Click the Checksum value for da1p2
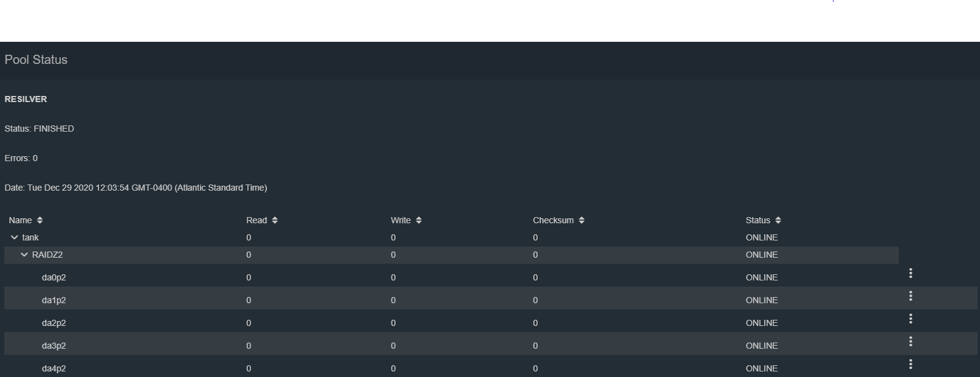The image size is (980, 377). coord(535,300)
